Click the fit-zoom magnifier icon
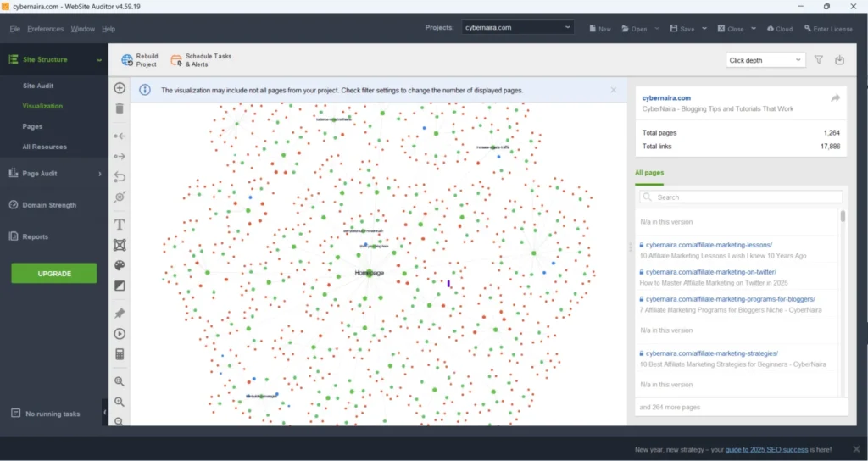The image size is (868, 461). coord(120,381)
